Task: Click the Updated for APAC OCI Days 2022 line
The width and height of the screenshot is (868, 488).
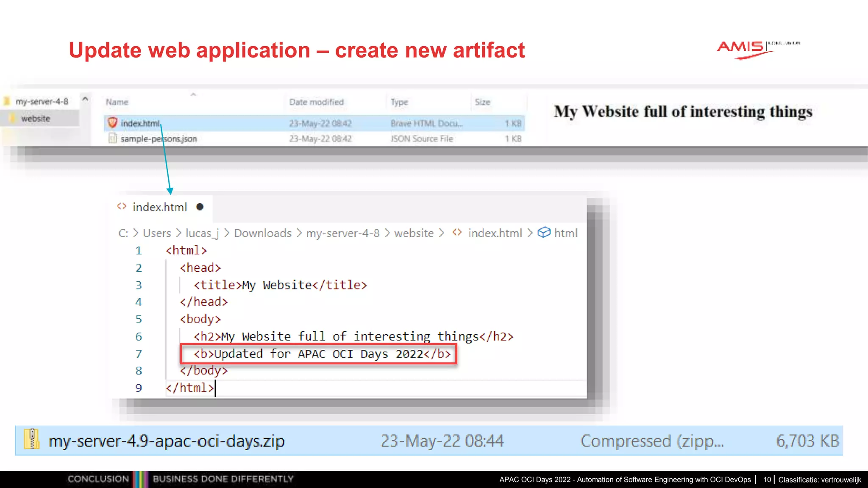Action: click(x=322, y=354)
